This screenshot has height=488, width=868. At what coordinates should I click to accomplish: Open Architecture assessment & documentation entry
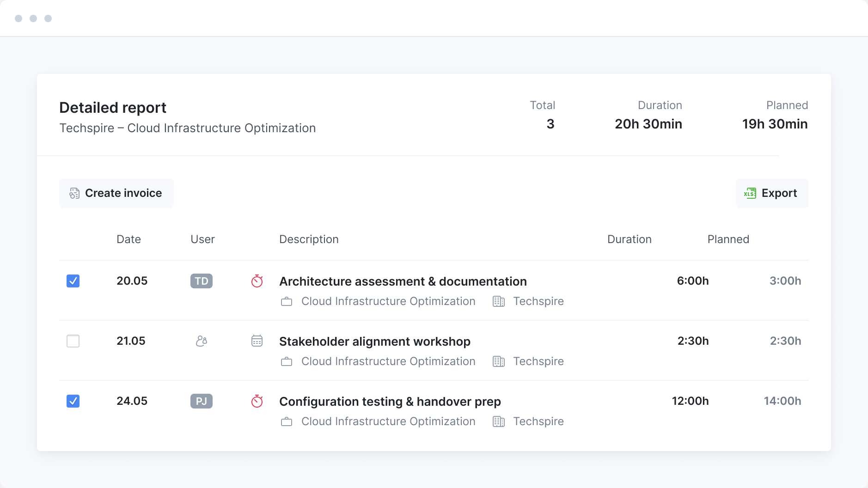point(403,281)
